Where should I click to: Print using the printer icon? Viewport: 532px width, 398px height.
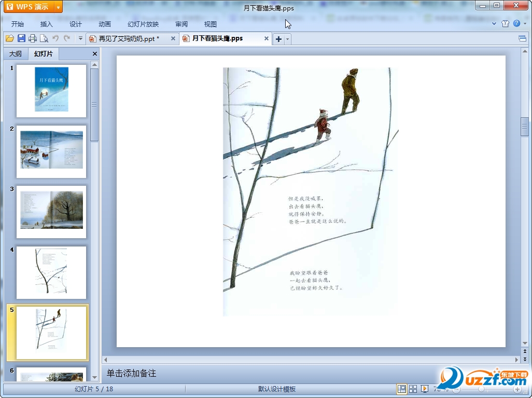click(x=33, y=38)
